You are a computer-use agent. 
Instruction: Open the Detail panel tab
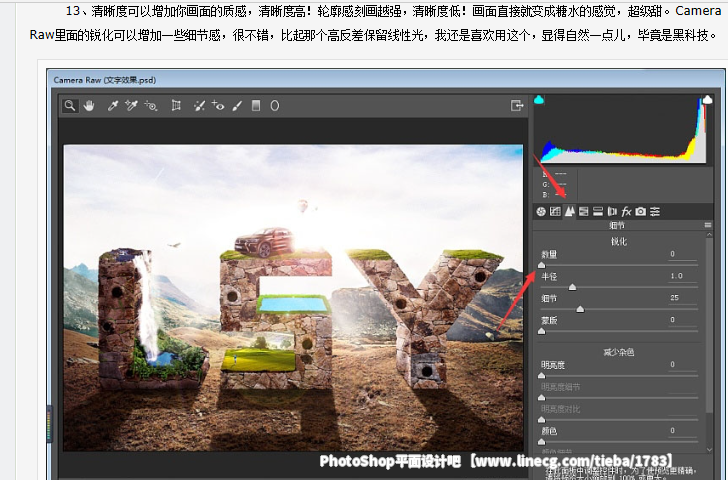(570, 212)
